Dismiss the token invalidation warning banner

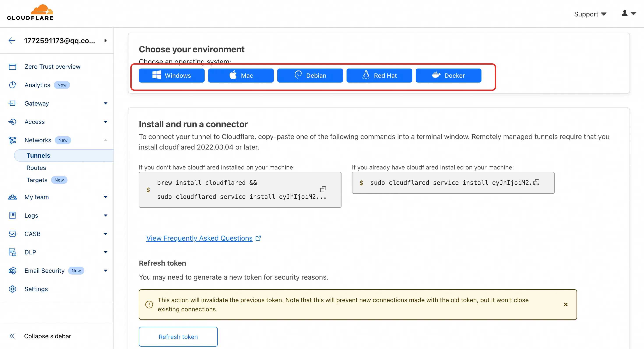tap(566, 305)
